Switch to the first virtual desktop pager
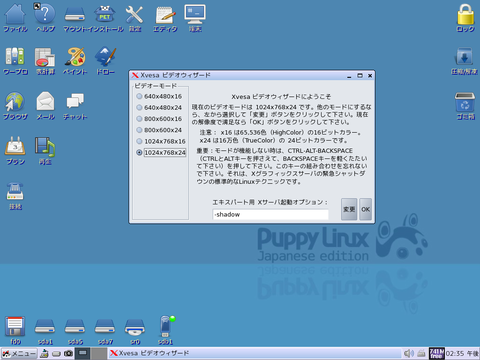 (82, 353)
